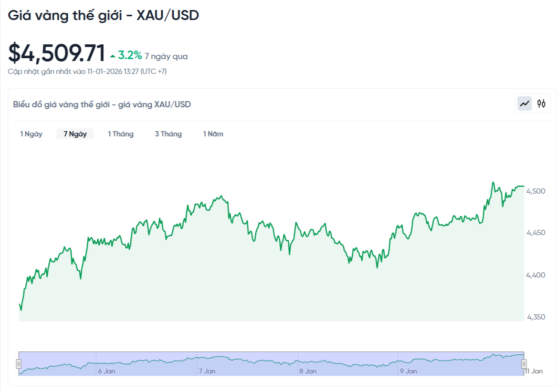Click the $4,509.71 current price
Image resolution: width=557 pixels, height=392 pixels.
point(57,53)
